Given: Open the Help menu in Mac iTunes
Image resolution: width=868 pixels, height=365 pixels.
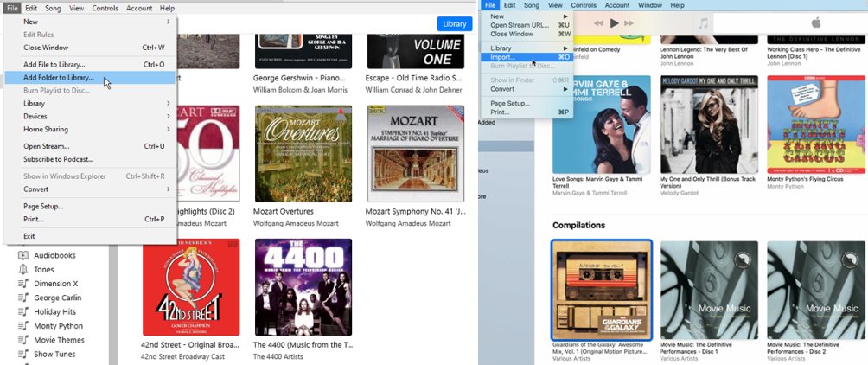Looking at the screenshot, I should 677,5.
